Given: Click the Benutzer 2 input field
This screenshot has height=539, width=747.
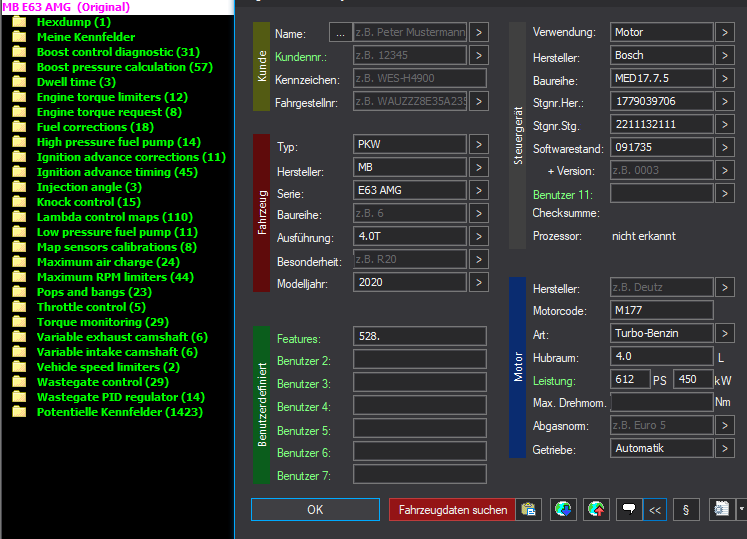Looking at the screenshot, I should coord(420,359).
